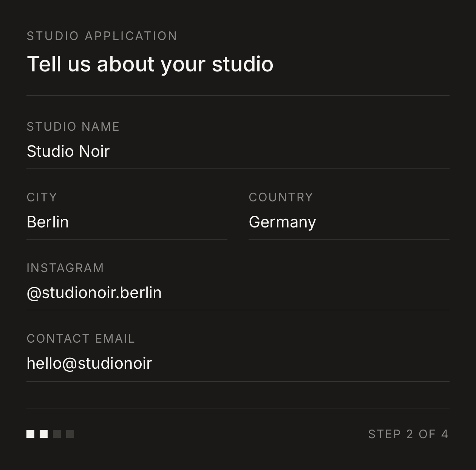Click the INSTAGRAM field label
476x470 pixels.
tap(65, 267)
